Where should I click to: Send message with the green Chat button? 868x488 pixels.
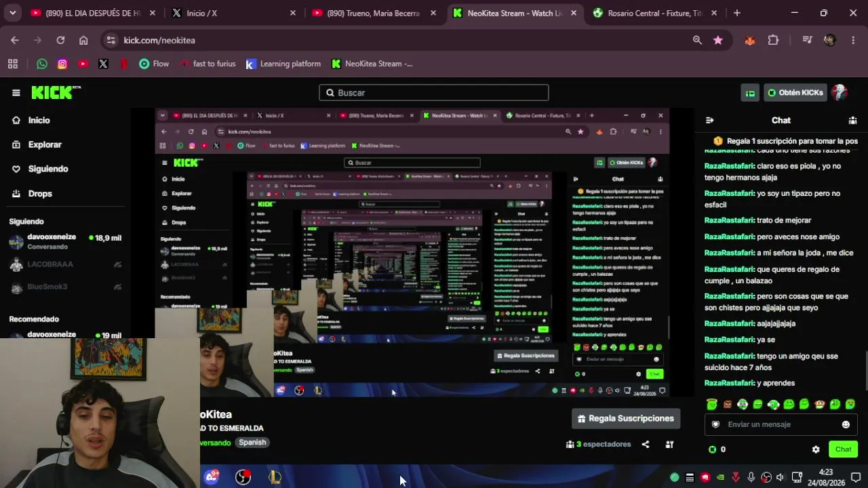843,449
